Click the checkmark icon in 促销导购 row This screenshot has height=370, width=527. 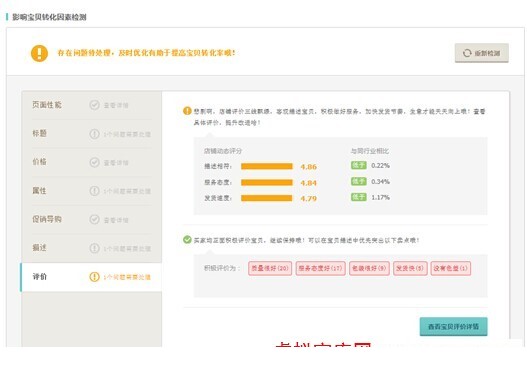pyautogui.click(x=94, y=219)
